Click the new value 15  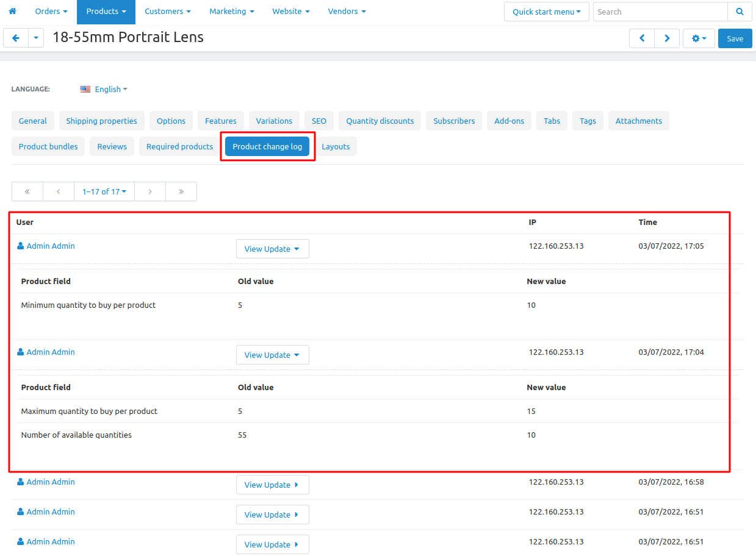click(531, 411)
